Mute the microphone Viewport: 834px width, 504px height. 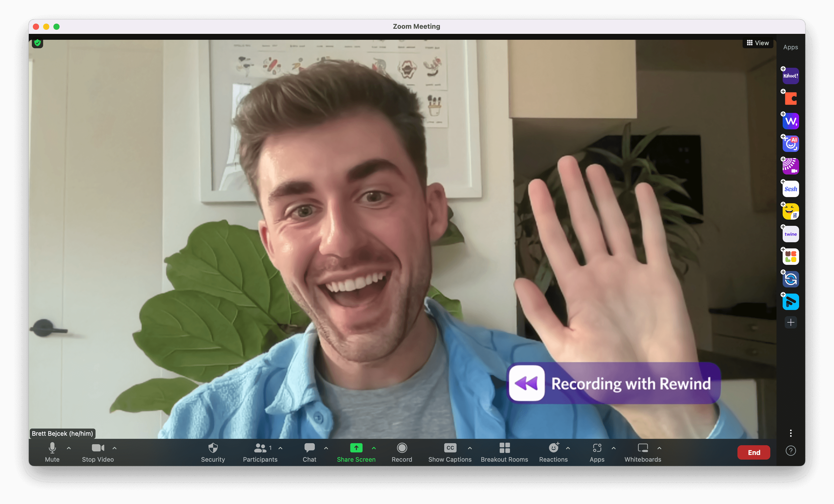52,452
